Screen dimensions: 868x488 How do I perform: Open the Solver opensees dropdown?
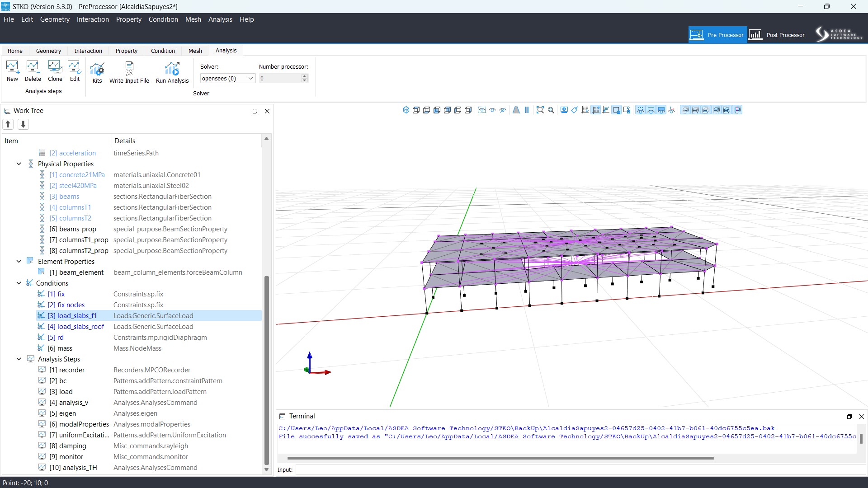pyautogui.click(x=228, y=78)
